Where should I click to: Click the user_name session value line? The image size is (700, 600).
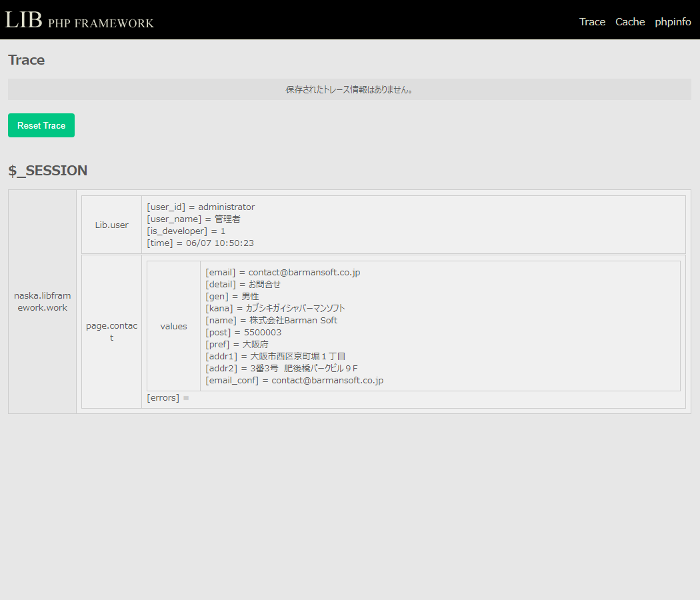point(193,219)
